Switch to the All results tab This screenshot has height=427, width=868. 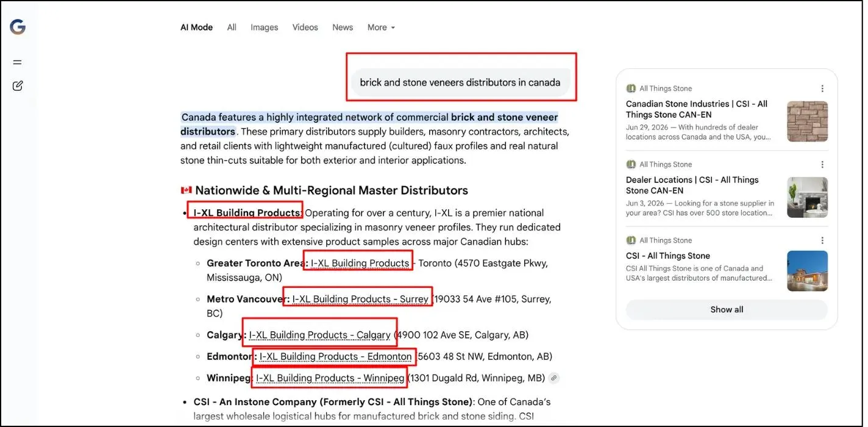[x=232, y=27]
